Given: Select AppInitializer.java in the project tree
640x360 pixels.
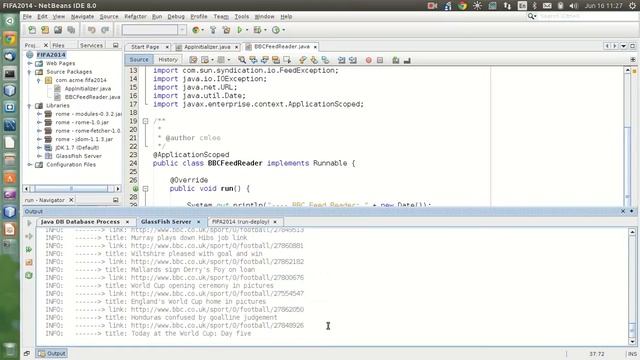Looking at the screenshot, I should click(x=87, y=89).
